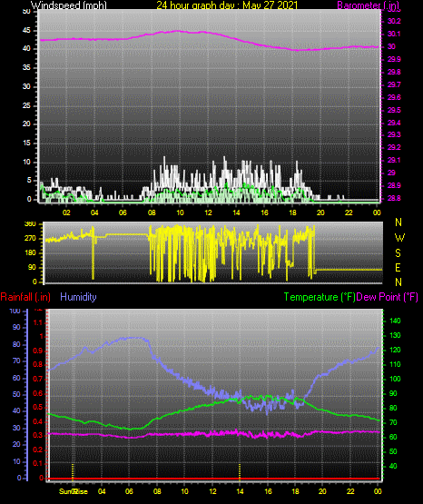Click the 50 humidity axis value
Image resolution: width=423 pixels, height=504 pixels.
click(16, 394)
